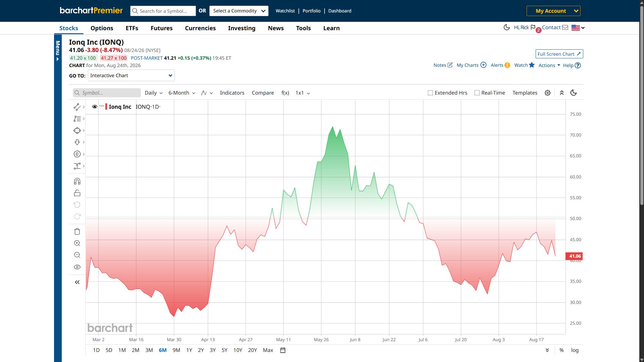The image size is (644, 362).
Task: Open Alerts for IONQ
Action: (500, 65)
